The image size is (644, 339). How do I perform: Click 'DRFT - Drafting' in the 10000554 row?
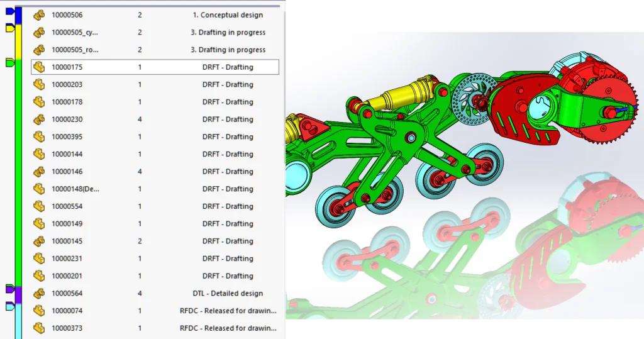228,206
